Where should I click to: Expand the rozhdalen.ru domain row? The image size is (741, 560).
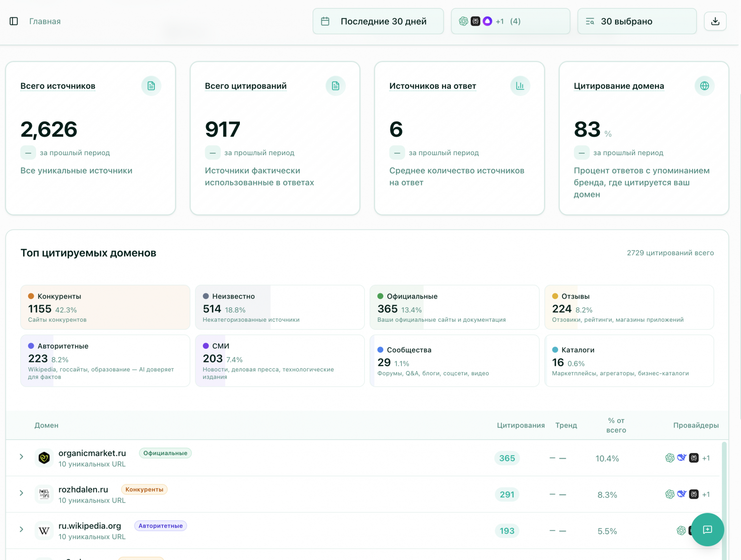(21, 493)
